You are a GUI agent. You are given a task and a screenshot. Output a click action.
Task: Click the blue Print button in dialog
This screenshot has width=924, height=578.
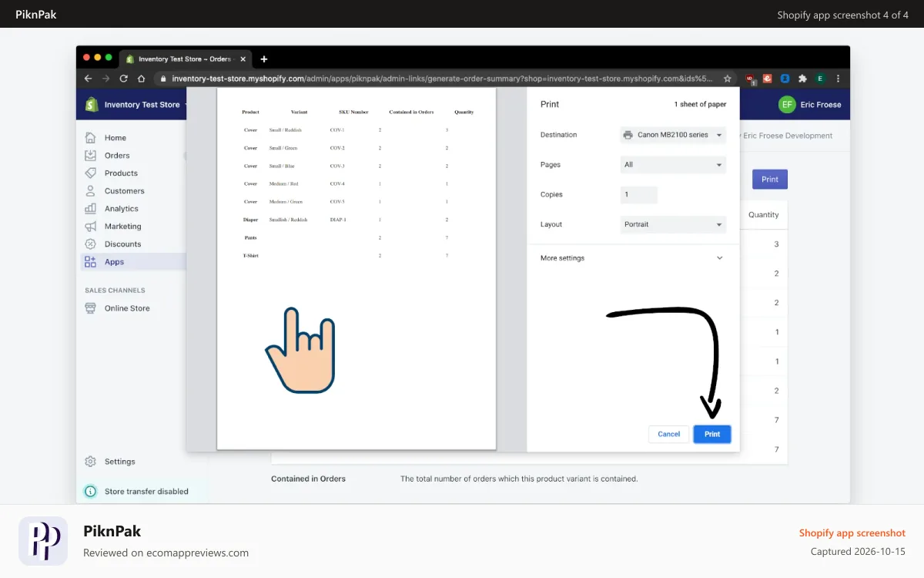pos(712,434)
